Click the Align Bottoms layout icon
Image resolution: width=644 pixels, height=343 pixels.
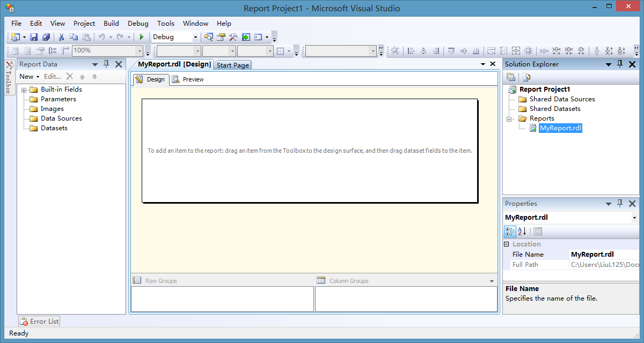coord(476,51)
